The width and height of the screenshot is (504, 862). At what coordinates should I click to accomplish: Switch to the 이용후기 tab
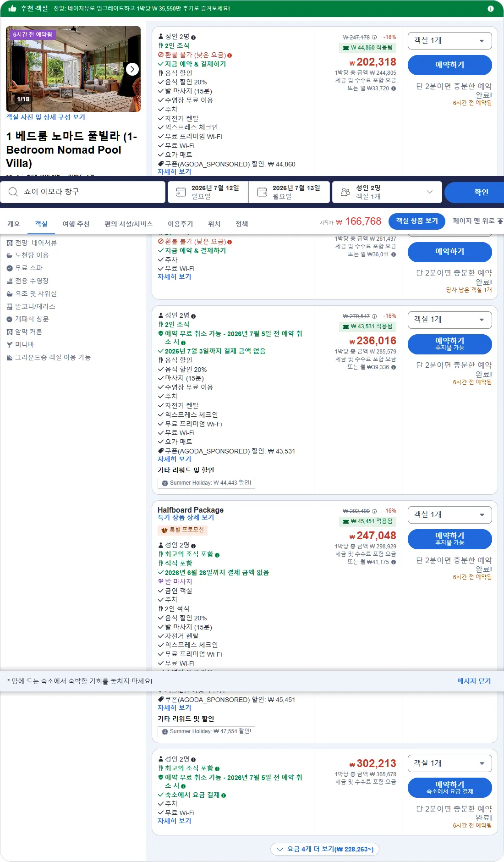181,224
